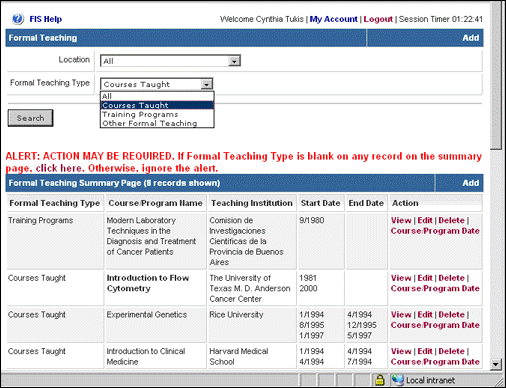Delete the Experimental Genetics record
This screenshot has width=506, height=388.
451,315
